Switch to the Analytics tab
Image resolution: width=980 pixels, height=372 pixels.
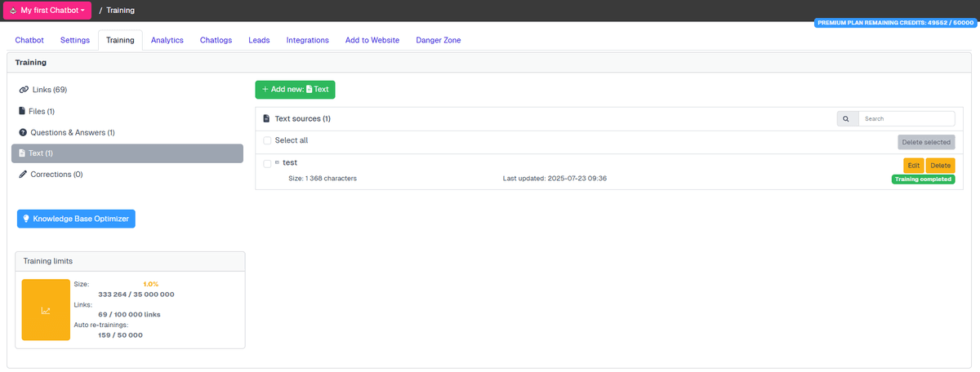pyautogui.click(x=167, y=40)
